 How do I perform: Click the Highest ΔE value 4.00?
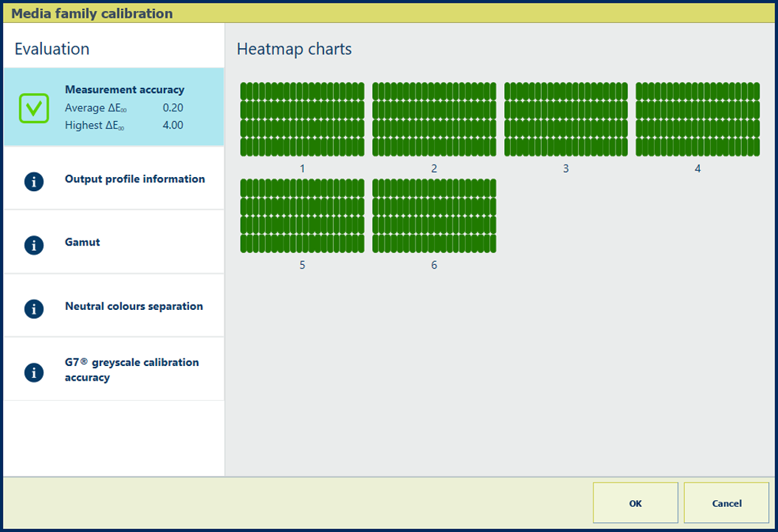coord(173,125)
